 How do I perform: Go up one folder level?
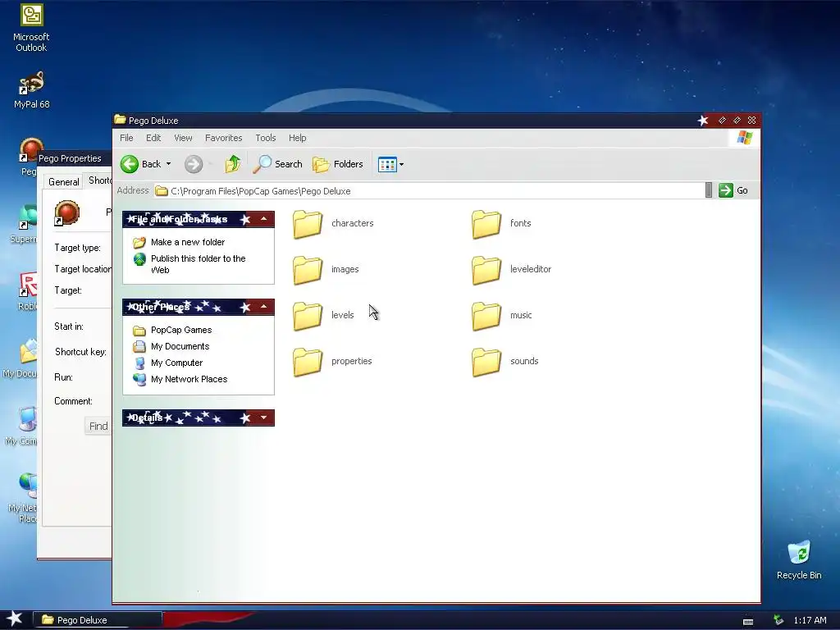tap(232, 164)
